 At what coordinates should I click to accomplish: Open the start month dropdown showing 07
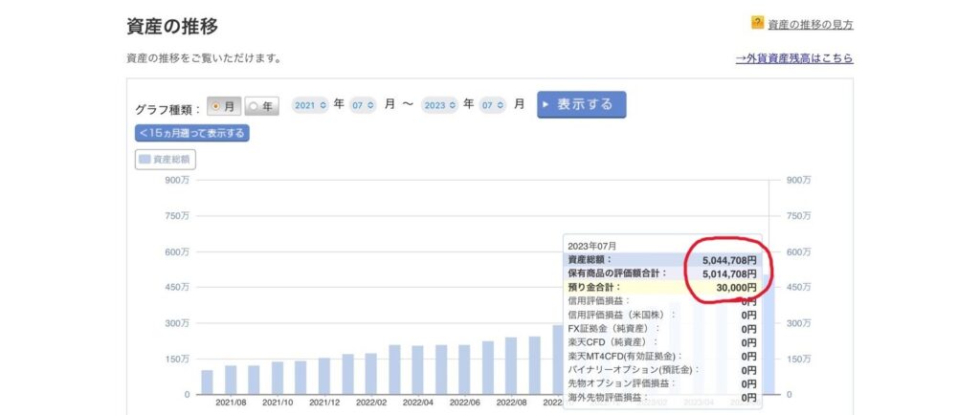tap(365, 105)
